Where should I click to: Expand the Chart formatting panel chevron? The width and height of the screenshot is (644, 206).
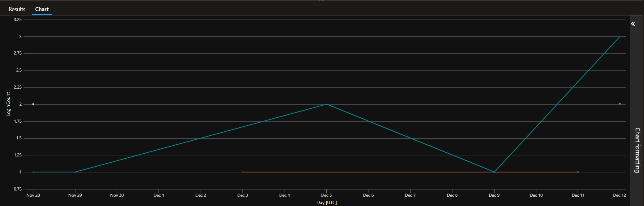[x=633, y=24]
